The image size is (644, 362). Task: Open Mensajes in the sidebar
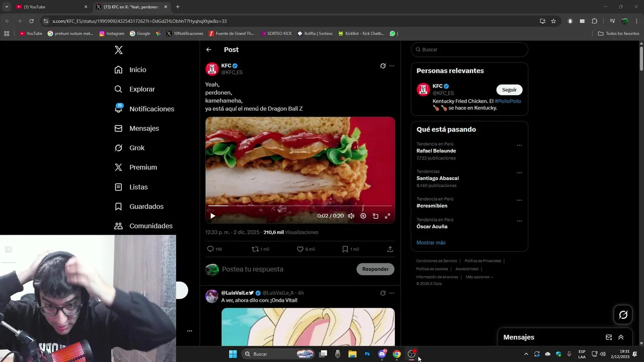click(136, 128)
